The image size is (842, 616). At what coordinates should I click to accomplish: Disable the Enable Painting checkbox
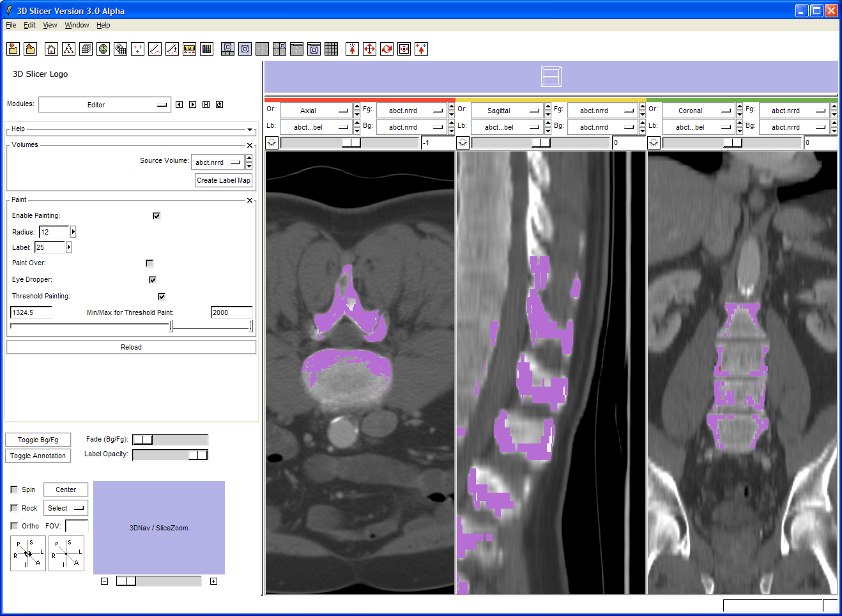pyautogui.click(x=157, y=216)
